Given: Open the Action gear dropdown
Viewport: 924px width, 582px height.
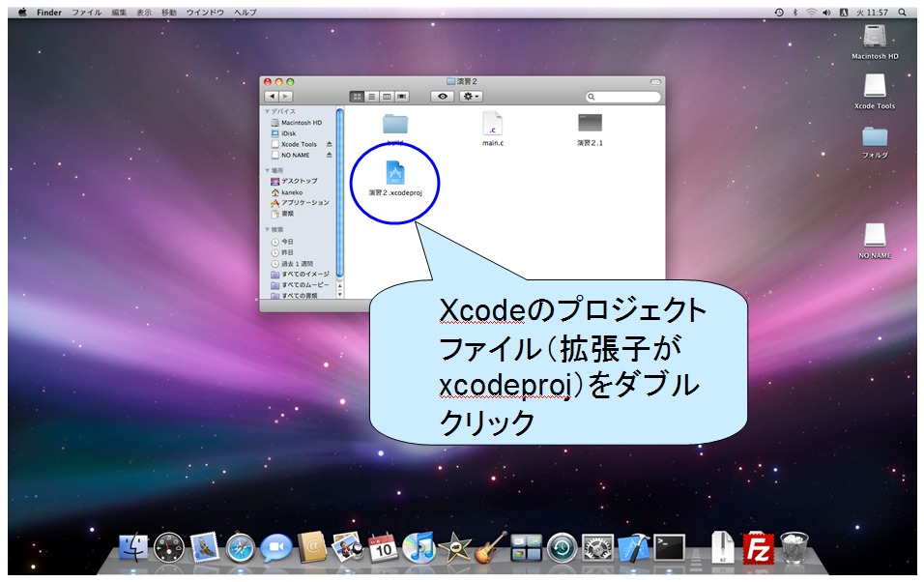Looking at the screenshot, I should point(471,96).
